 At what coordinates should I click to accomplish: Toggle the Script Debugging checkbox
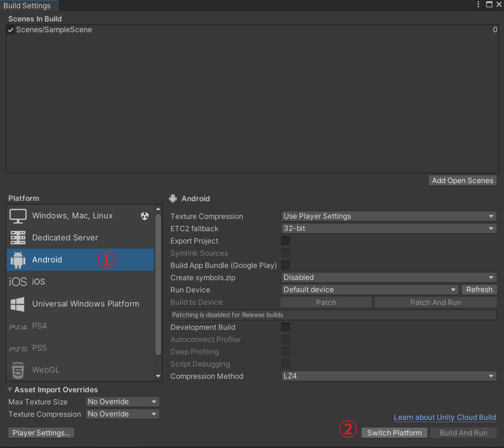coord(286,364)
